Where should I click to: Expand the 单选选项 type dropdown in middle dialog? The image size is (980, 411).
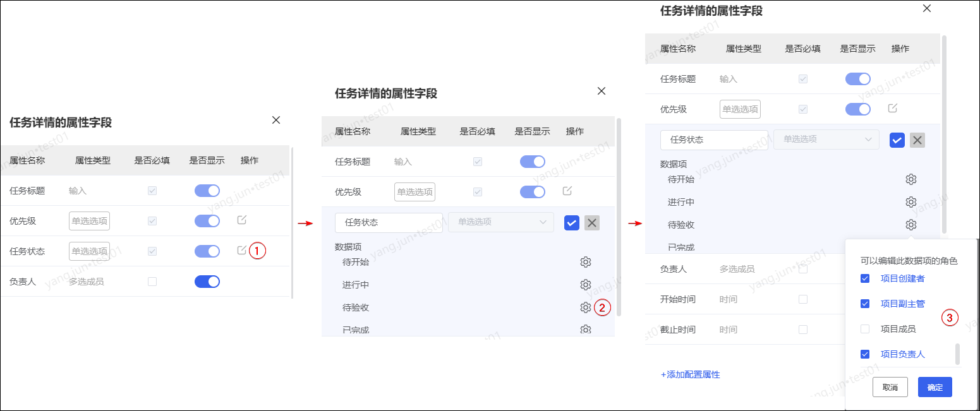(500, 222)
